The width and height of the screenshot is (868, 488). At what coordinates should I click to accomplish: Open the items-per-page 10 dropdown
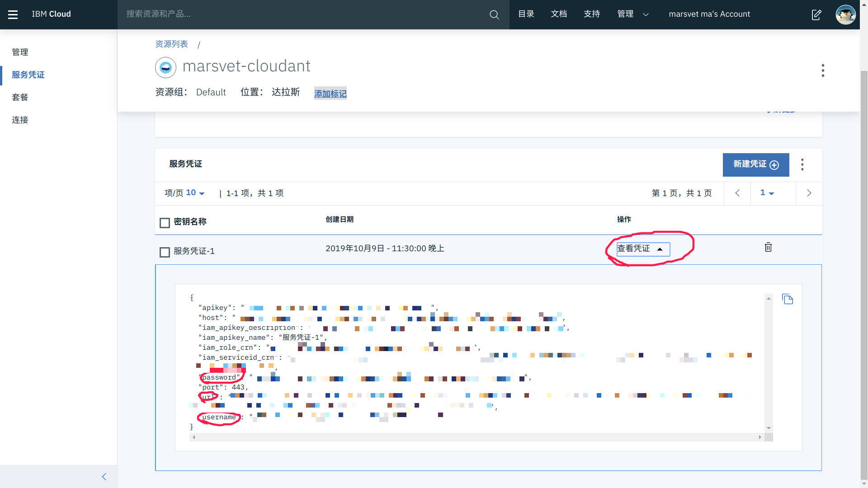[x=195, y=193]
